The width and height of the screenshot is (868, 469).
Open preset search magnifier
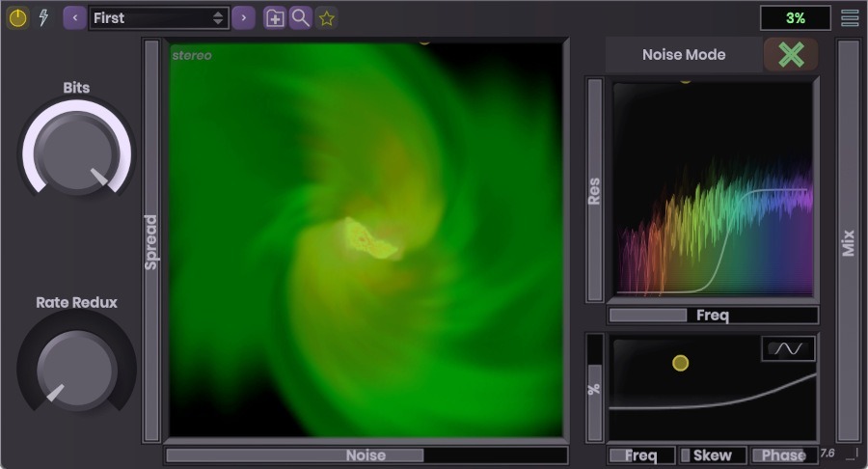click(x=301, y=17)
